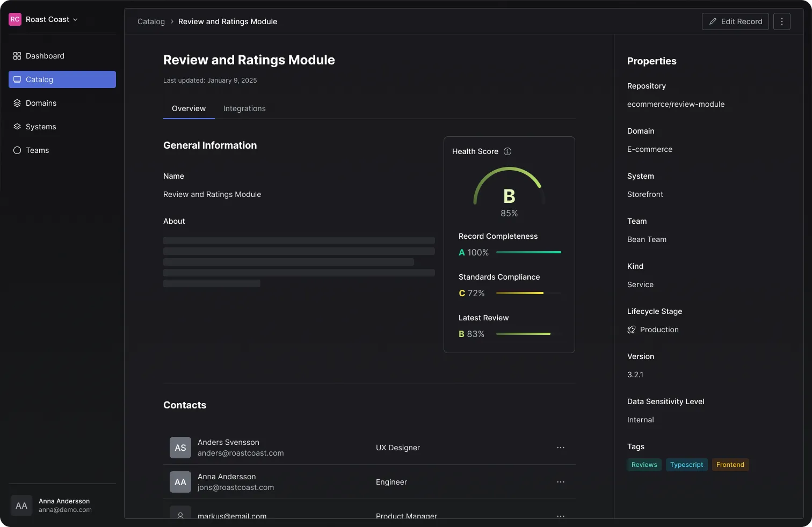Screen dimensions: 812x527
Task: Click the Systems stack icon in sidebar
Action: 17,127
